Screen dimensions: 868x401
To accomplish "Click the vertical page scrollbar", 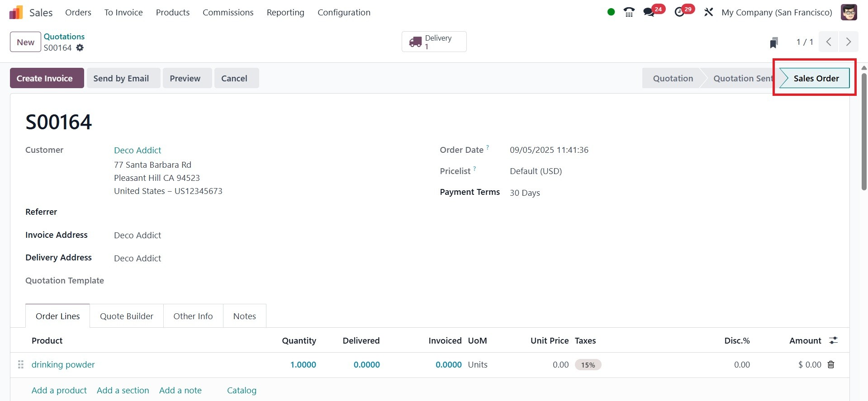I will [864, 131].
